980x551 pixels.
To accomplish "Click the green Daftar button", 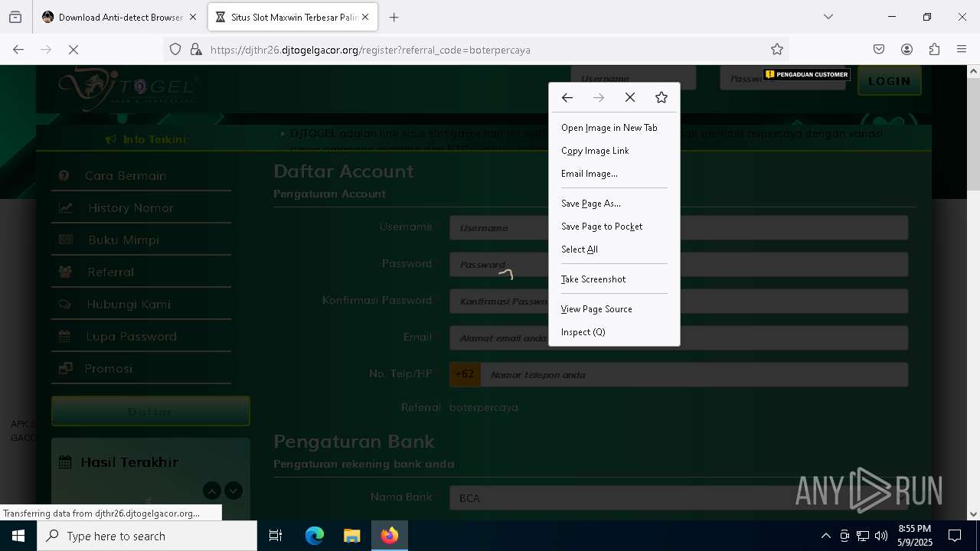I will [150, 411].
